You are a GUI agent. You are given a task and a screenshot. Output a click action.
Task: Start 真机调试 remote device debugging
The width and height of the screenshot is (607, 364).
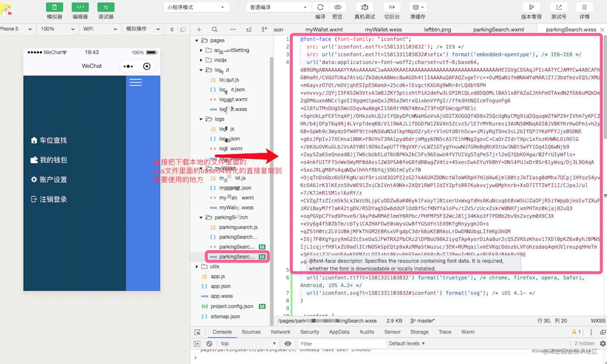(365, 7)
